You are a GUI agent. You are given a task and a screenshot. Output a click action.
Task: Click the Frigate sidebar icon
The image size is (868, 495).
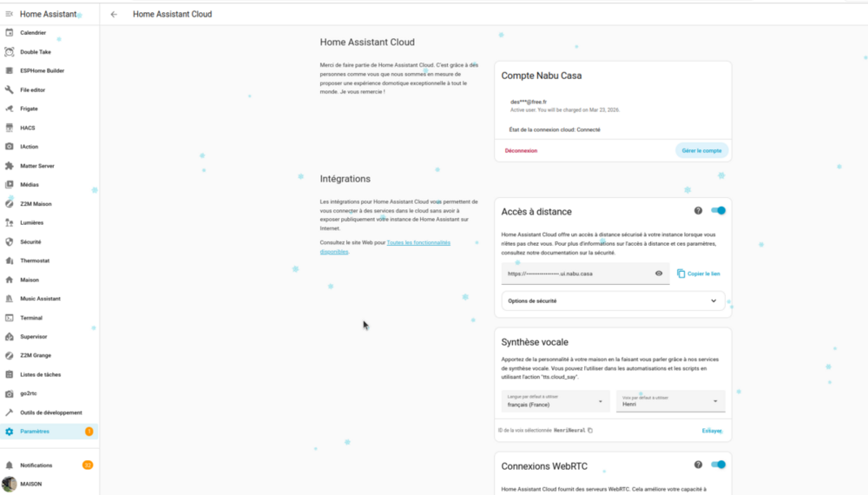tap(9, 109)
